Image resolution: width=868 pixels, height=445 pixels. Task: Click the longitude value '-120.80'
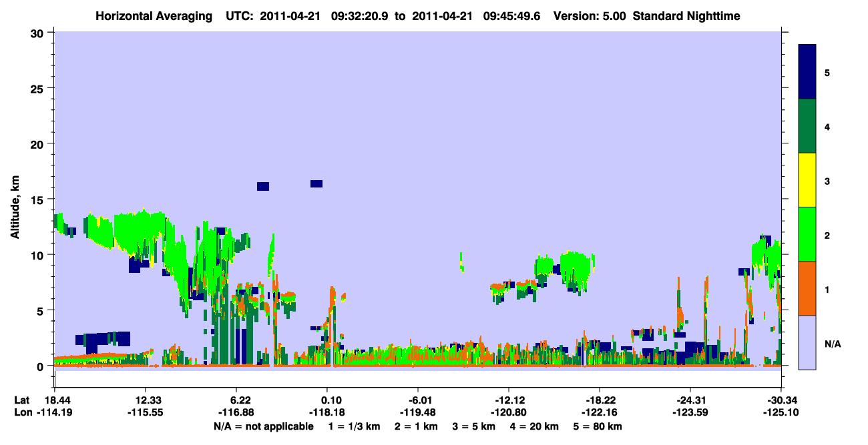pyautogui.click(x=509, y=412)
